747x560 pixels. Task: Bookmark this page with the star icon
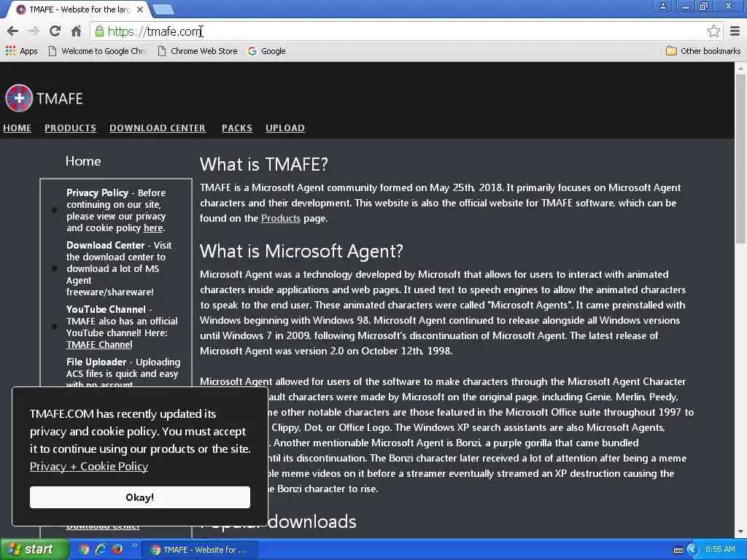pyautogui.click(x=713, y=31)
